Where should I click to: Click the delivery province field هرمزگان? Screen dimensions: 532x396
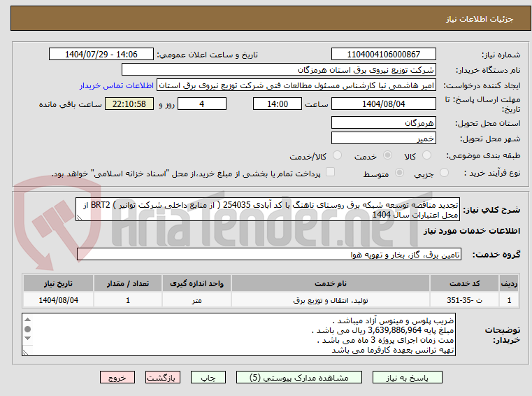coord(383,122)
